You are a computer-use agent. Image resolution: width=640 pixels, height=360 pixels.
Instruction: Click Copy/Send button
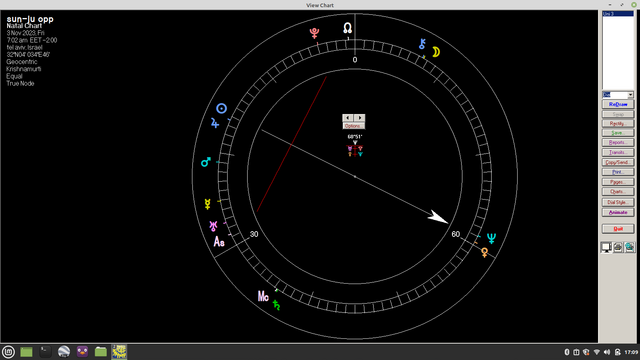(618, 162)
